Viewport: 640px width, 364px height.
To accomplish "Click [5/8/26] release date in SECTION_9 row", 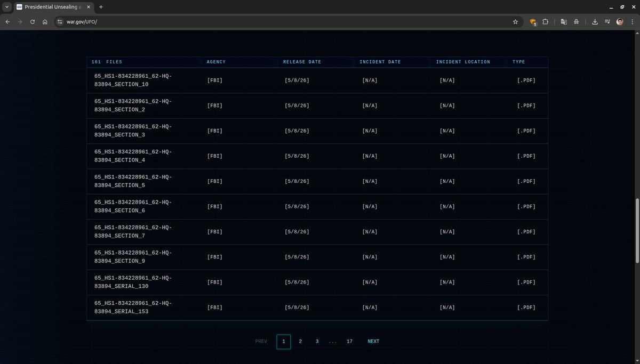I will pos(297,257).
